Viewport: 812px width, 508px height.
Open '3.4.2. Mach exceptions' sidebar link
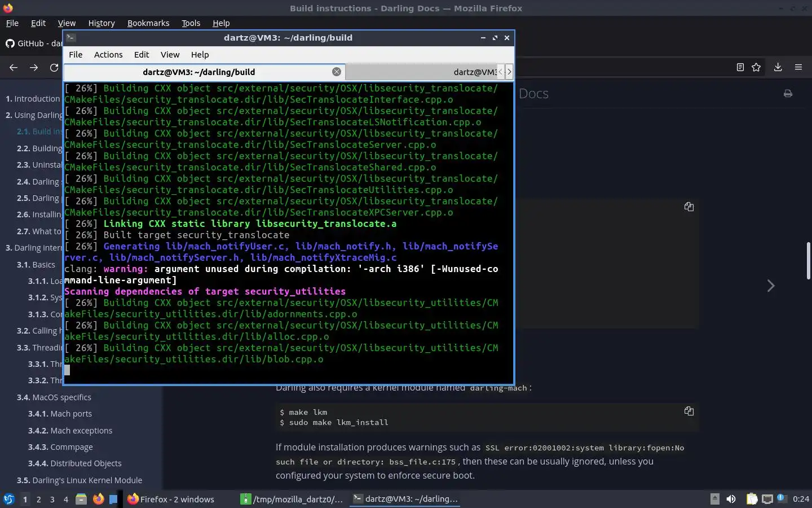pos(70,431)
